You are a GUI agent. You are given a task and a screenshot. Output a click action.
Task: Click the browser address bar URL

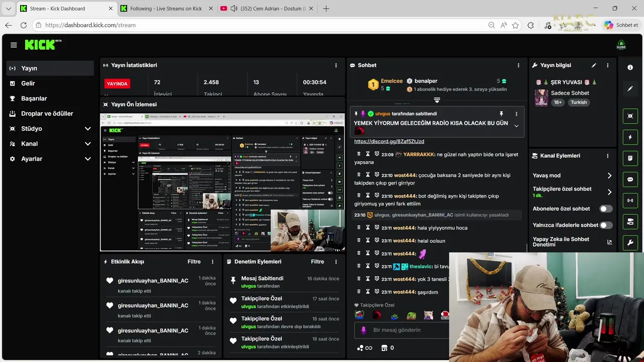[x=91, y=25]
